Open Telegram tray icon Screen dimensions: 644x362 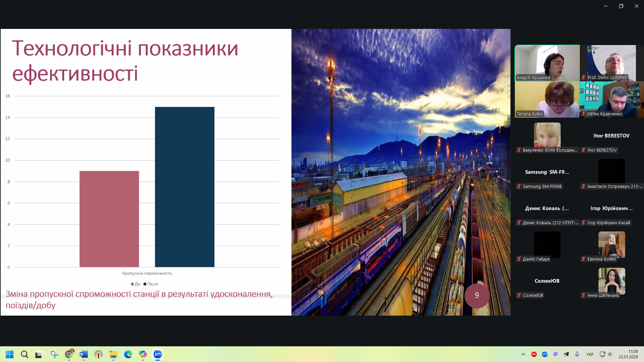(x=566, y=354)
